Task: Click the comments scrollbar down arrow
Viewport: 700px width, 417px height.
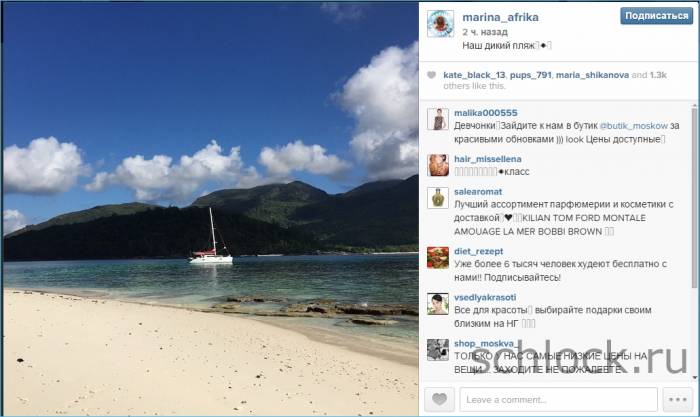Action: tap(694, 377)
